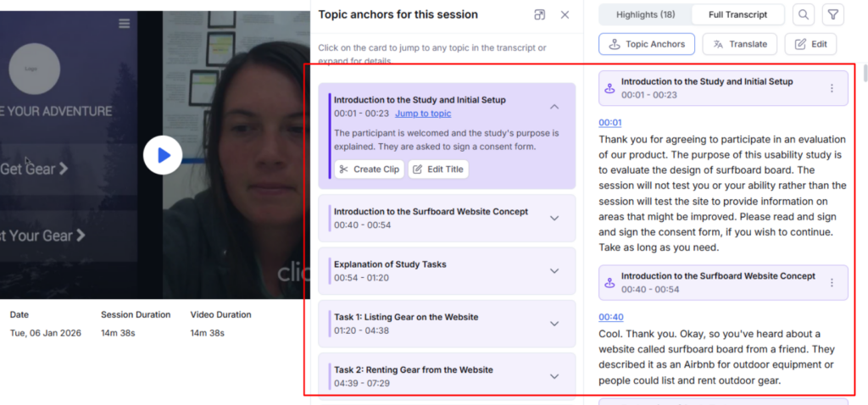Expand the Explanation of Study Tasks card
868x405 pixels.
coord(554,271)
